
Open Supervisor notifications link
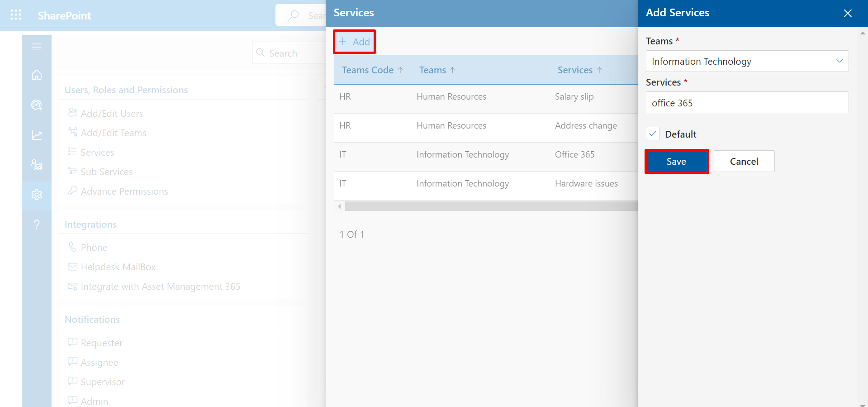103,382
